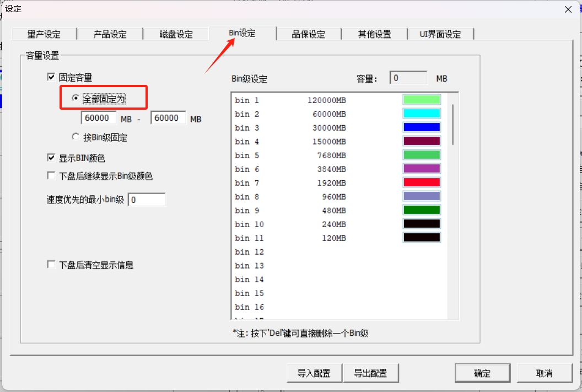
Task: Toggle the 固定容量 checkbox
Action: 51,77
